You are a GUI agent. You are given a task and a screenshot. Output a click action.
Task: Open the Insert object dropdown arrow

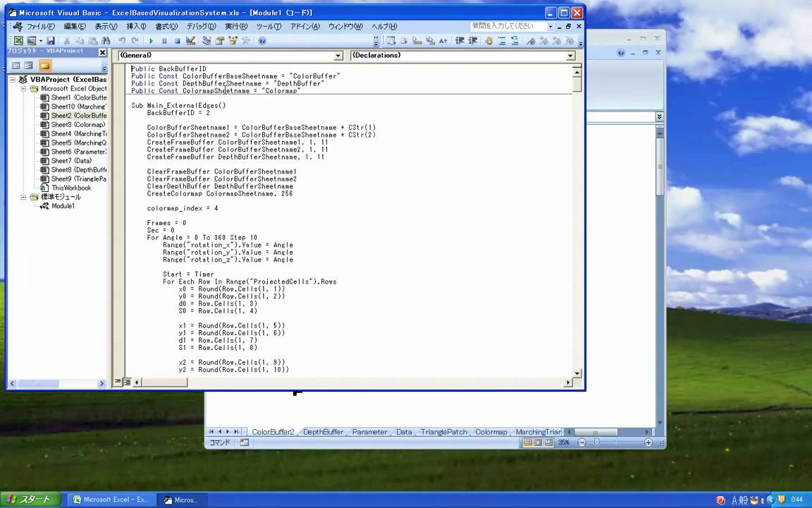pyautogui.click(x=40, y=40)
